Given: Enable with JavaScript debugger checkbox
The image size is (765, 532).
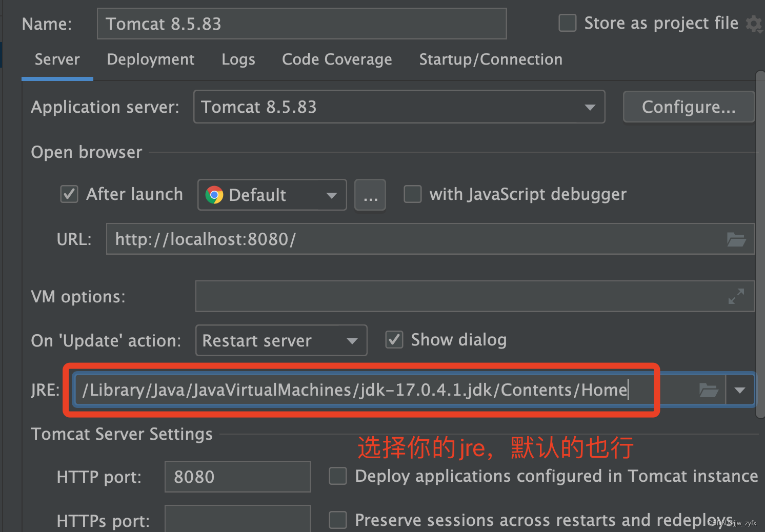Looking at the screenshot, I should [413, 194].
